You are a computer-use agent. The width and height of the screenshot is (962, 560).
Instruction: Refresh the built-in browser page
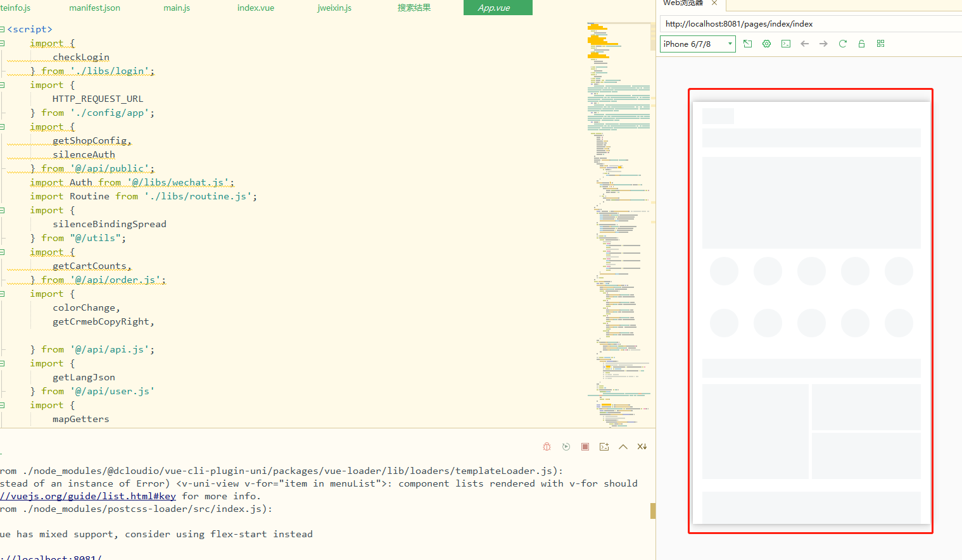843,44
